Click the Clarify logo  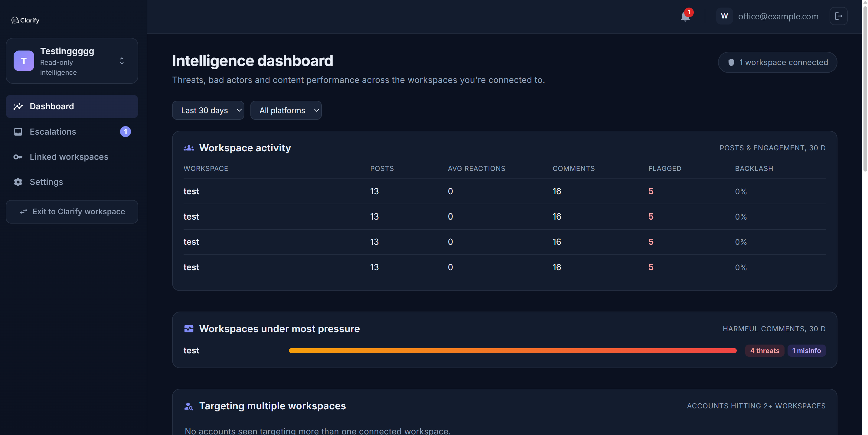[x=25, y=20]
